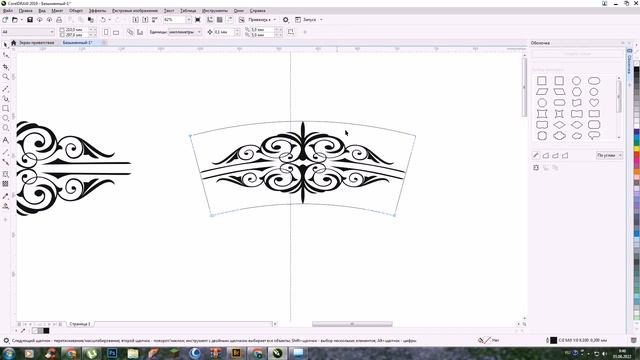This screenshot has height=360, width=640.
Task: Select the Interactive Fill tool
Action: click(x=5, y=206)
